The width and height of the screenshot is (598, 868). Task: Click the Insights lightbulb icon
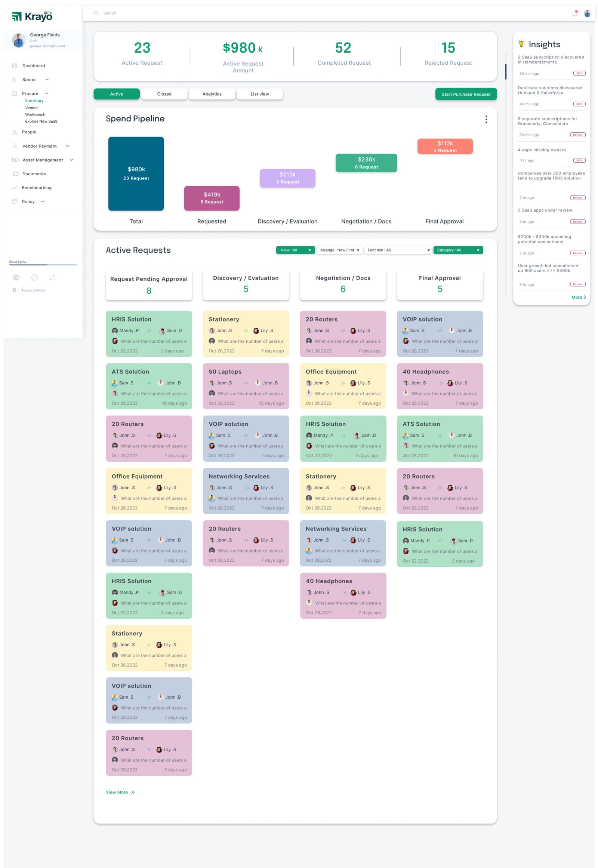[521, 43]
